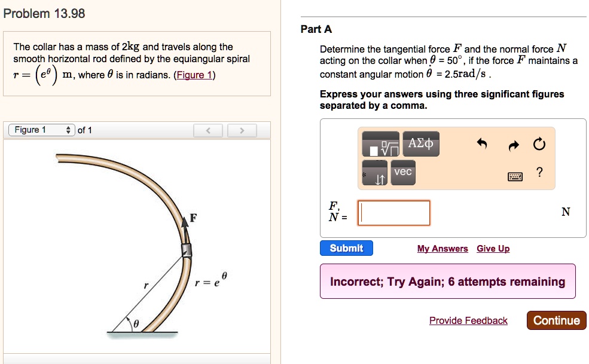The height and width of the screenshot is (364, 589).
Task: Submit the answer
Action: pyautogui.click(x=346, y=248)
